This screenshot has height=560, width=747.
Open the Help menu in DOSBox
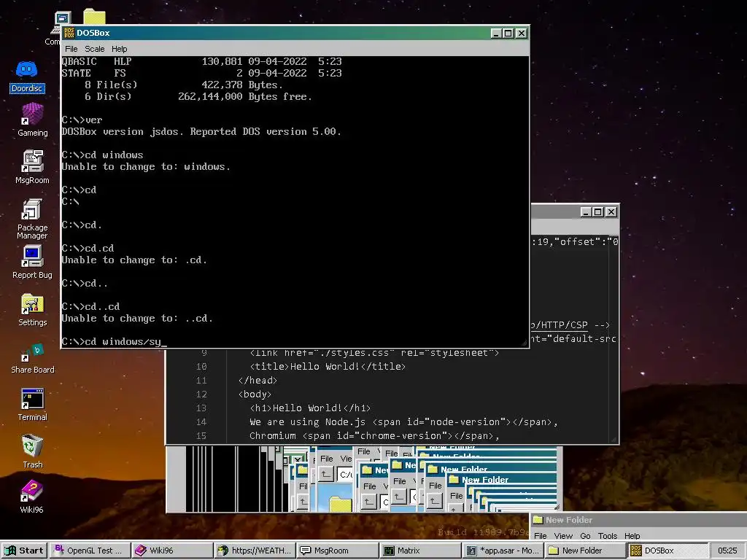[119, 49]
